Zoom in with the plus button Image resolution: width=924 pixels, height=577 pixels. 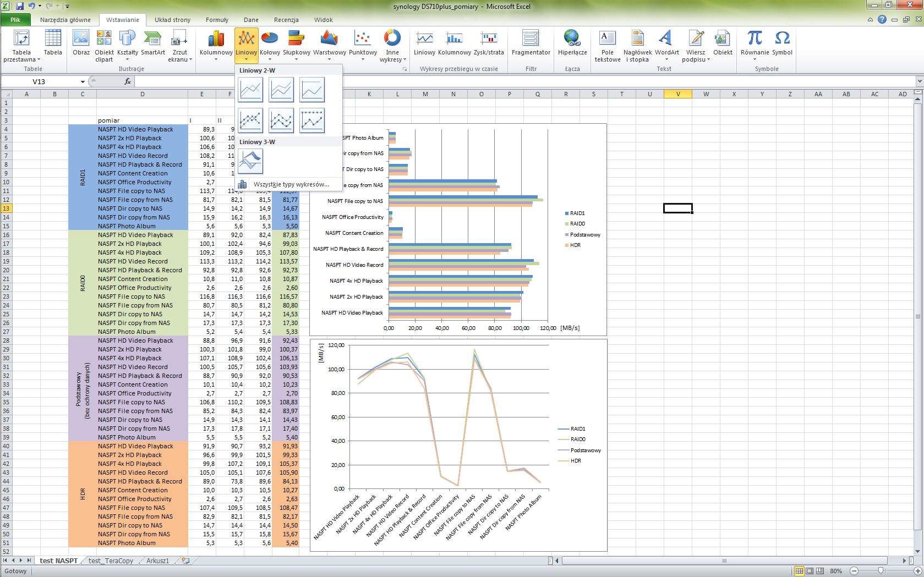[917, 571]
